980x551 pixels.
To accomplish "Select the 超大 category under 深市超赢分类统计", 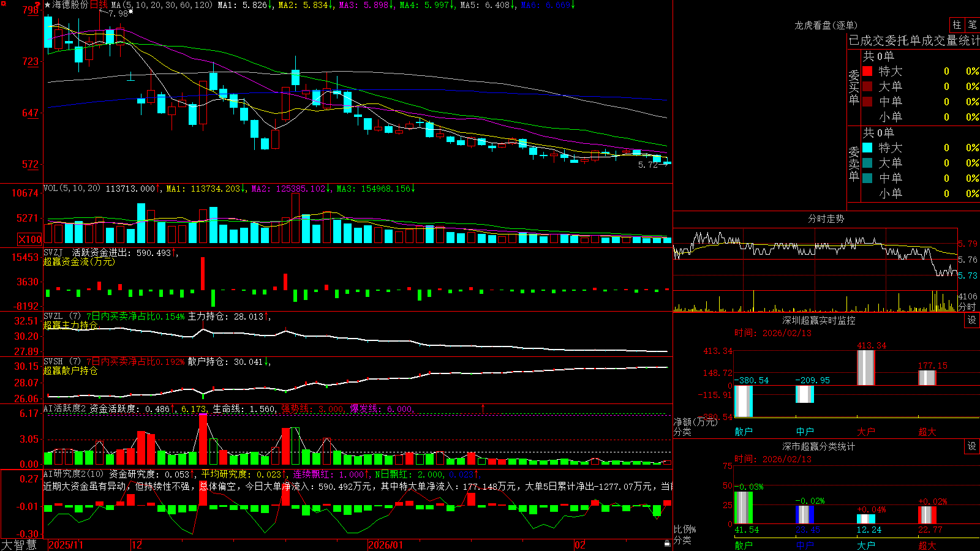I will (x=927, y=545).
